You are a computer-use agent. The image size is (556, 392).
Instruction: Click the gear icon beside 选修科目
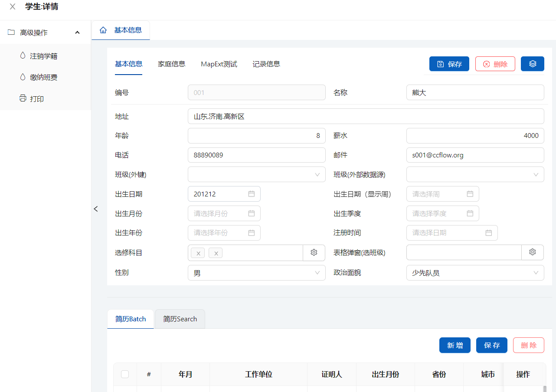click(314, 252)
